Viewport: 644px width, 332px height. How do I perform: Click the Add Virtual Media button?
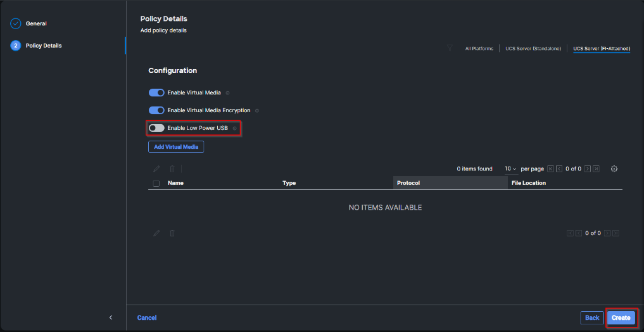(x=176, y=147)
